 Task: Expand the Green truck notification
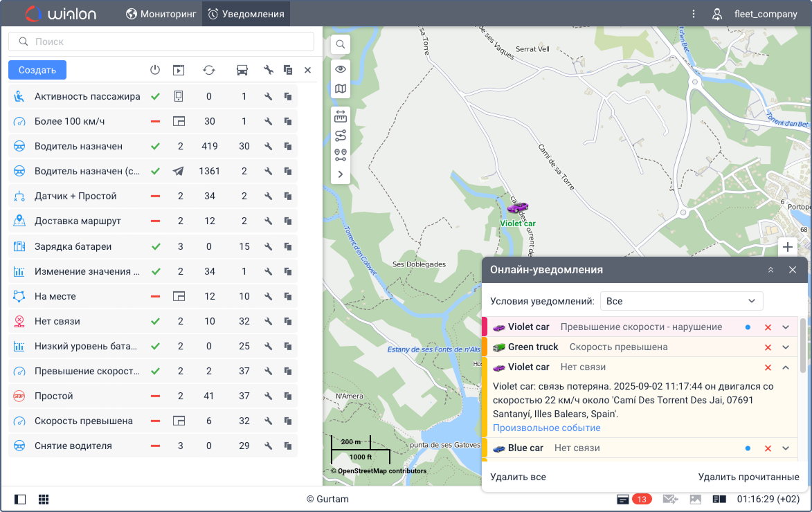tap(786, 347)
